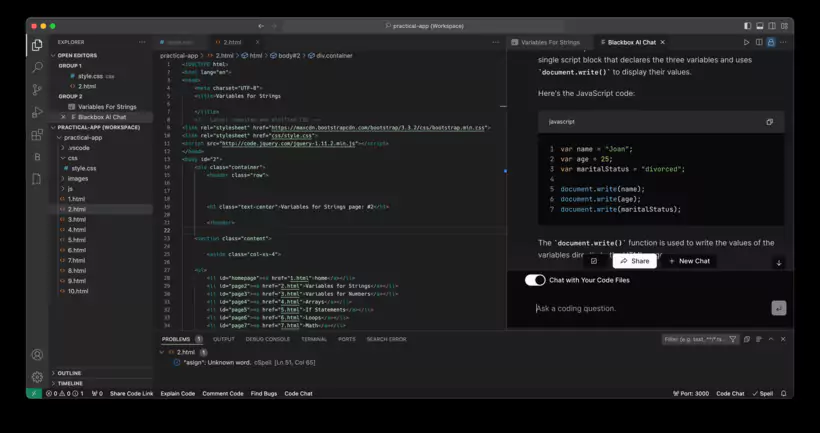Open 10.html in the file tree
This screenshot has height=433, width=820.
click(78, 291)
